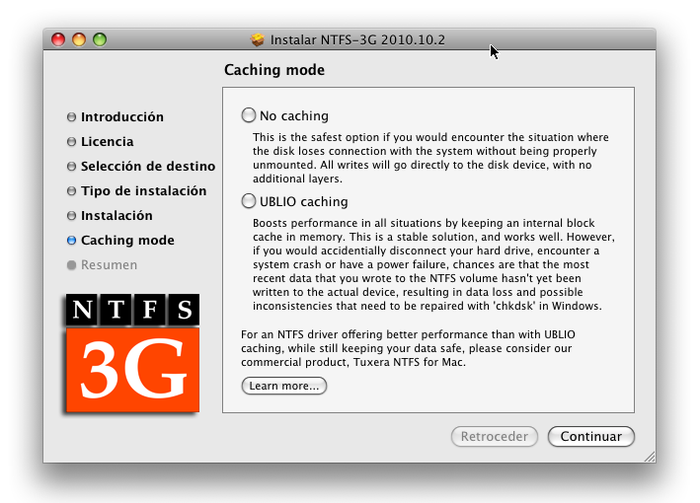Click the window resize grip corner
The height and width of the screenshot is (503, 700).
[650, 456]
